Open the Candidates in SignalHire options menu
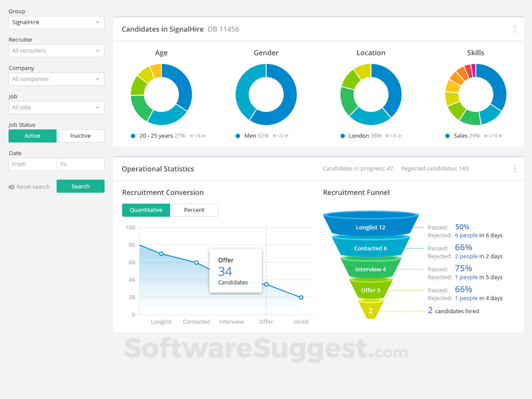Screen dimensions: 532x399 pos(515,29)
